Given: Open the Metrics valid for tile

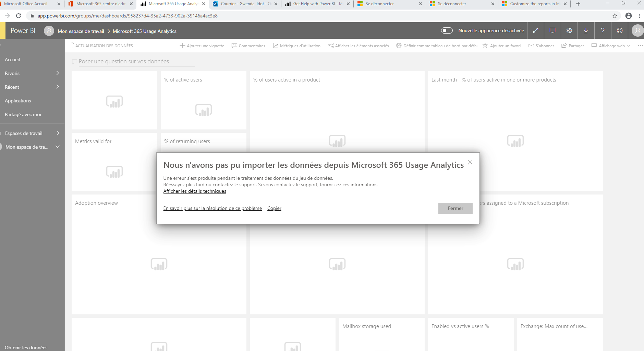Looking at the screenshot, I should (114, 162).
